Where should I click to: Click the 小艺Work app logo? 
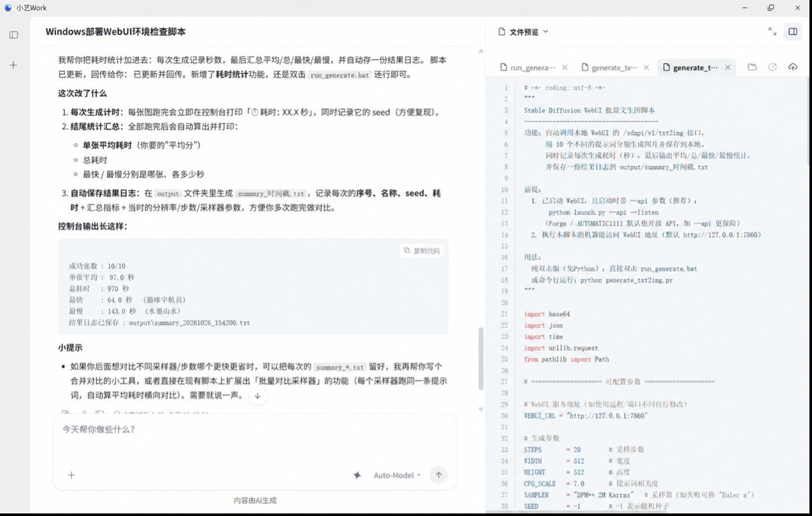point(8,8)
